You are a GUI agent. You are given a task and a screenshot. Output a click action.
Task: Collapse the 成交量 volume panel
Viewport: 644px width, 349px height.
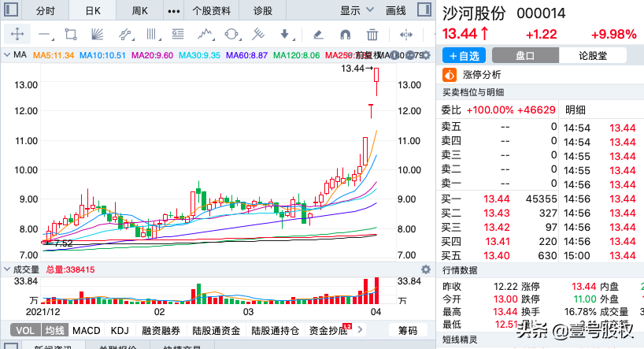click(x=8, y=269)
